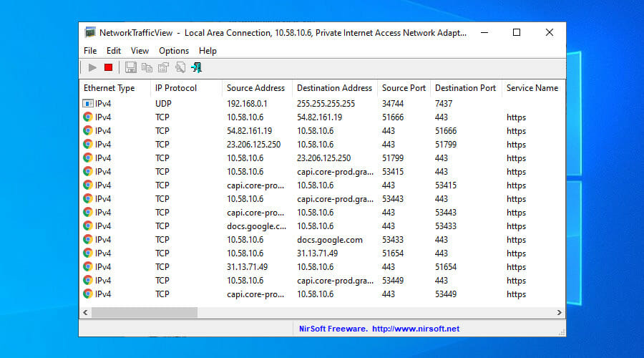644x358 pixels.
Task: Click Chrome icon on source port 53443 row
Action: 87,198
